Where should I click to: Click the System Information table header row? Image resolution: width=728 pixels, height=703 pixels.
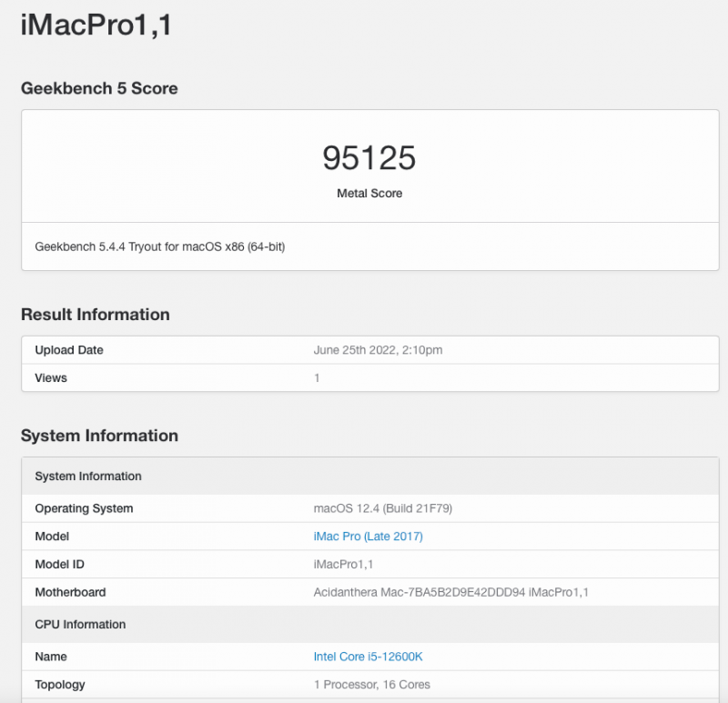[x=370, y=476]
